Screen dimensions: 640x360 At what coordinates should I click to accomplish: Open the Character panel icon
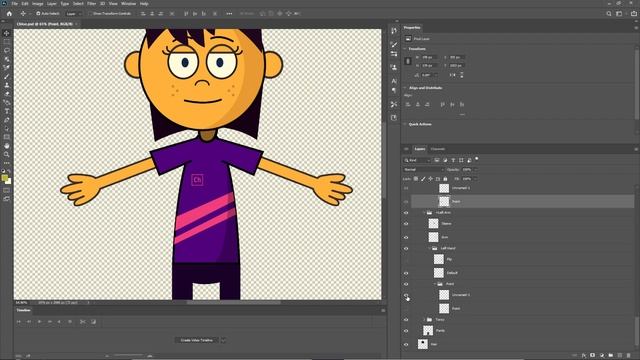pyautogui.click(x=393, y=81)
